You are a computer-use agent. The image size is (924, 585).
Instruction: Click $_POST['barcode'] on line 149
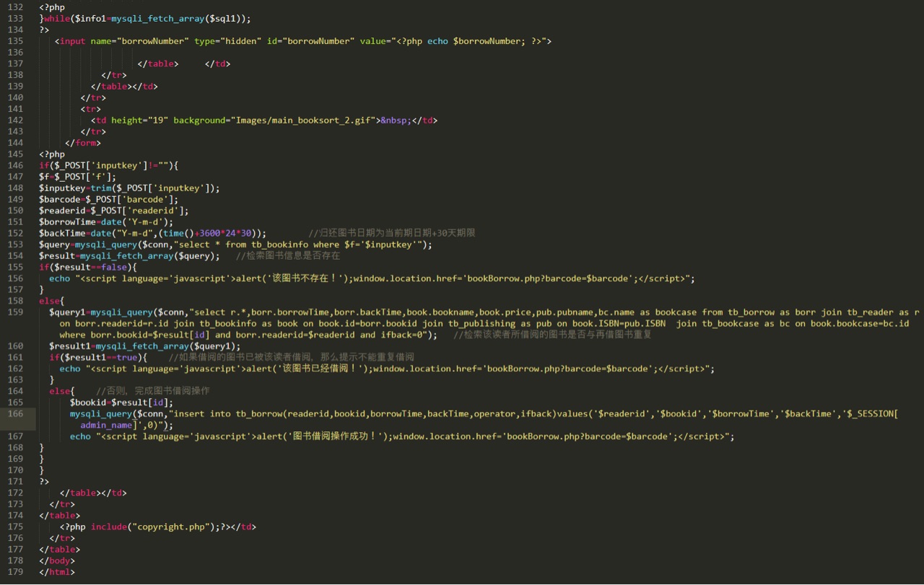point(129,199)
